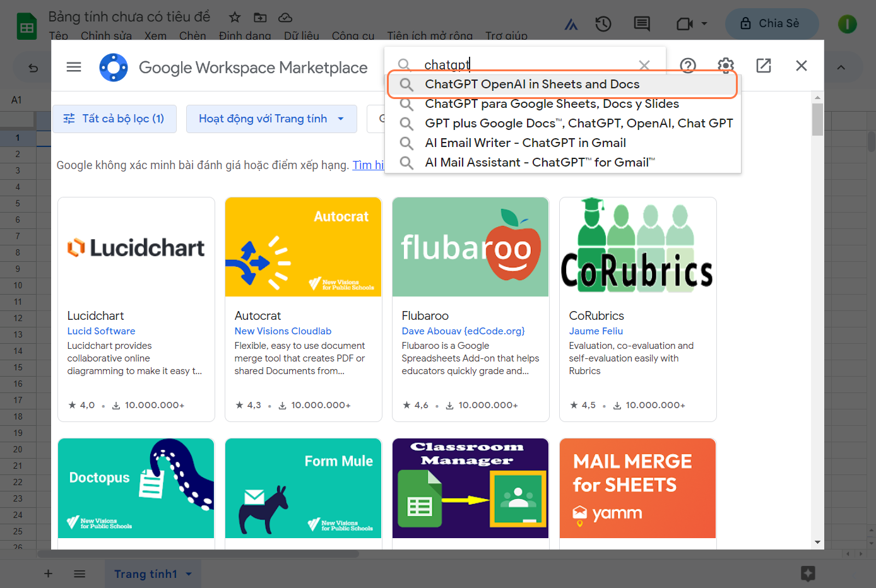Click the Chia Sẻ share button

pos(772,24)
